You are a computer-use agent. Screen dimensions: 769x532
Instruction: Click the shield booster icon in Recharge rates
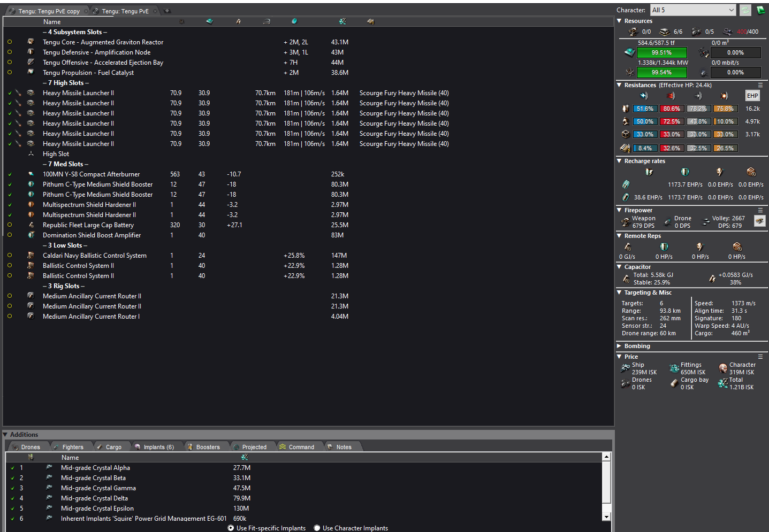(x=685, y=172)
